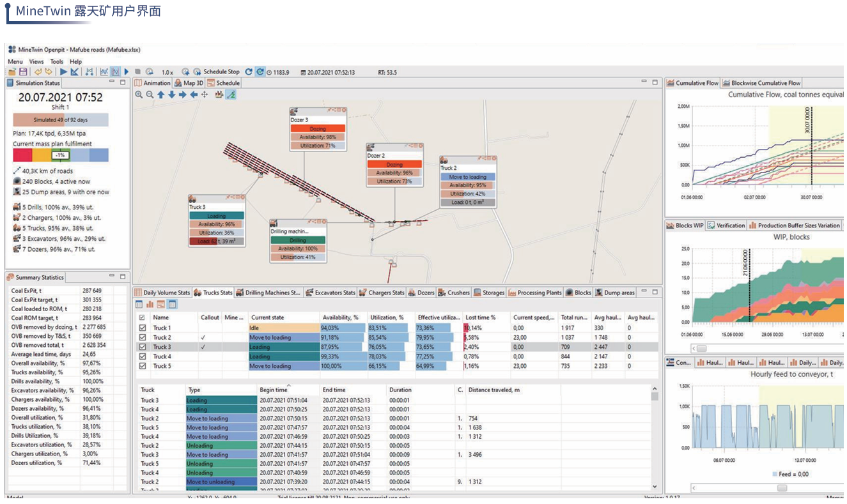Click the WIP blocks chart horizontal scrollbar thumb
The width and height of the screenshot is (847, 504).
click(702, 348)
